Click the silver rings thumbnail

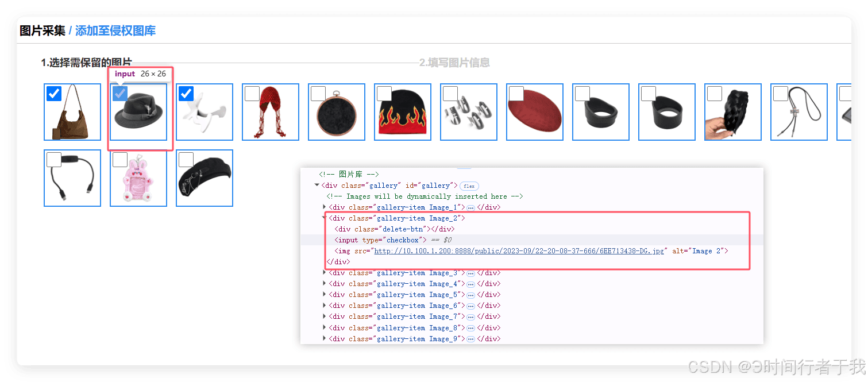[469, 112]
